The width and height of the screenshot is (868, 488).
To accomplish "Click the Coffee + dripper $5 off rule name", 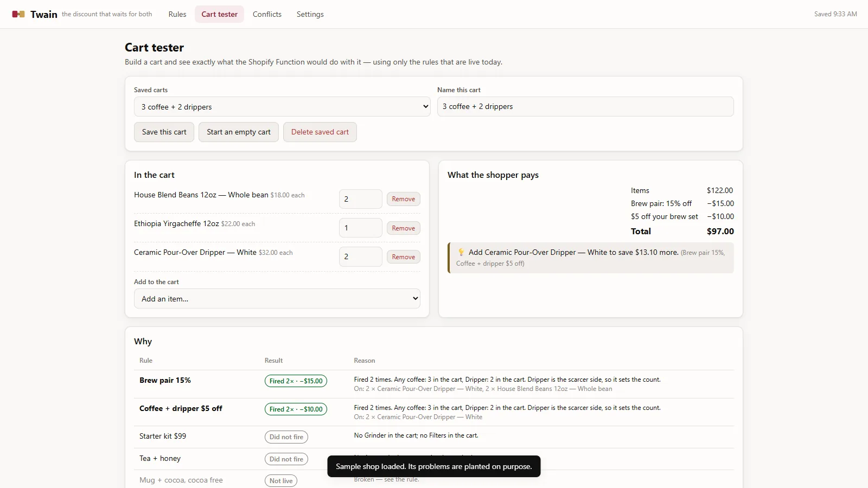I will (x=181, y=408).
